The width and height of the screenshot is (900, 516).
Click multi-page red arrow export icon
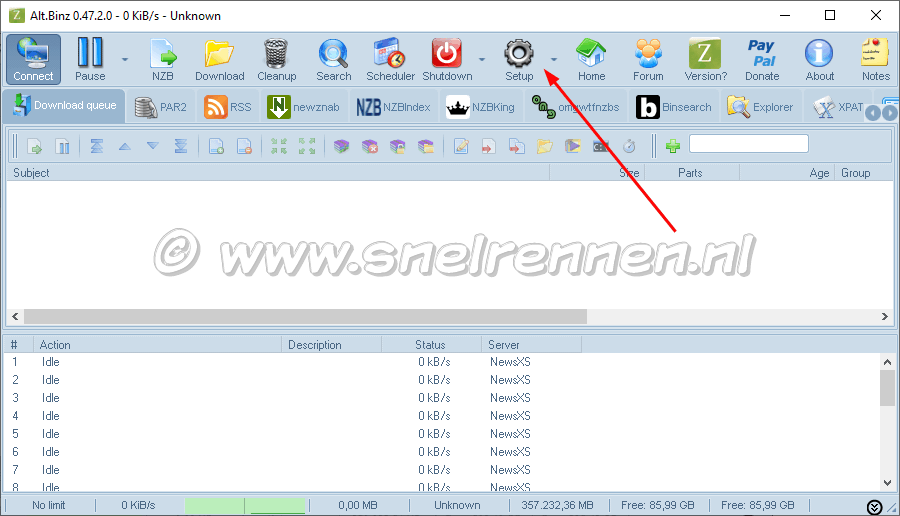point(517,146)
